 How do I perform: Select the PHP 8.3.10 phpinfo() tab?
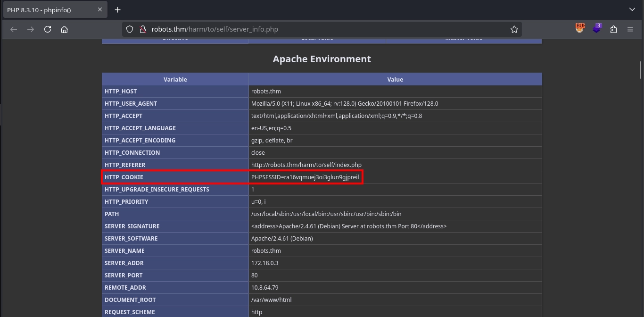[47, 10]
